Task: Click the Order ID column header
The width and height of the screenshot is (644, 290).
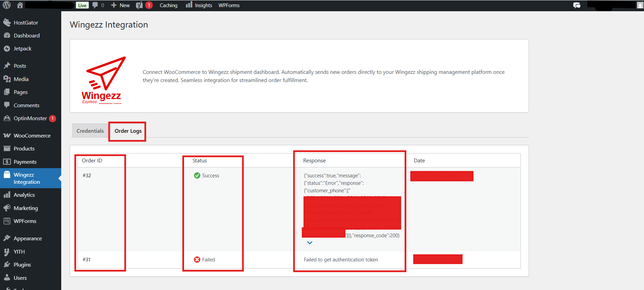Action: [92, 160]
